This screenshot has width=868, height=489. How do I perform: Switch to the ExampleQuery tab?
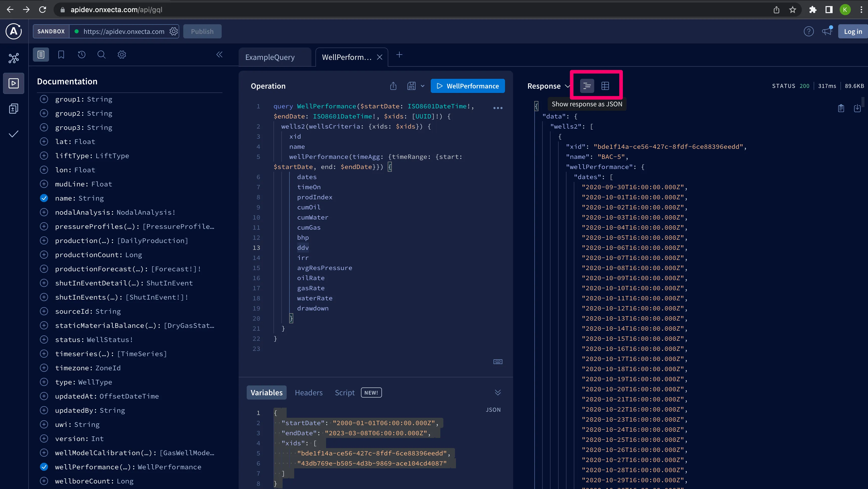click(270, 57)
